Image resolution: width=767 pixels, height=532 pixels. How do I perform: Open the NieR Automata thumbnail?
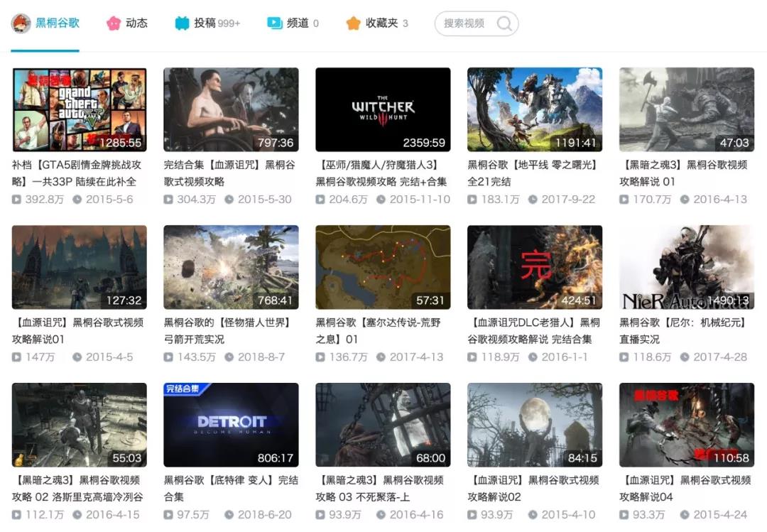(x=687, y=267)
